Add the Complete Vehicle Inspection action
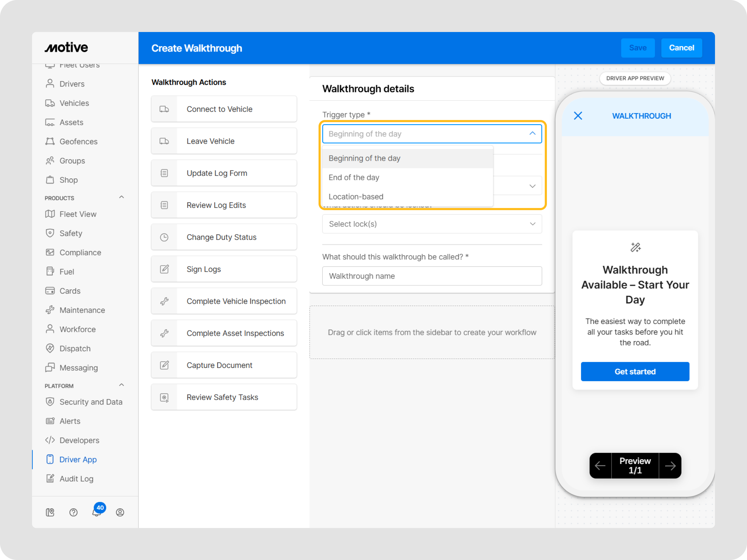Viewport: 747px width, 560px height. point(235,301)
